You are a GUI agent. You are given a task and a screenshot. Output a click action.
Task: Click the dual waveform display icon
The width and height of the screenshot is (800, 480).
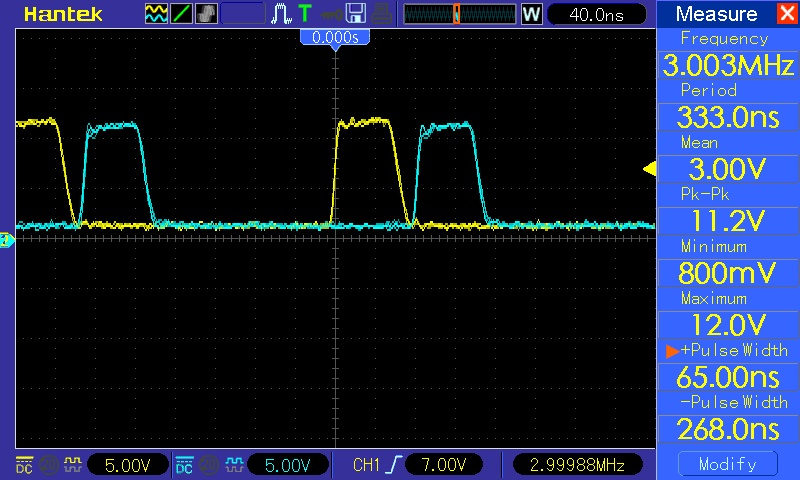pyautogui.click(x=156, y=14)
